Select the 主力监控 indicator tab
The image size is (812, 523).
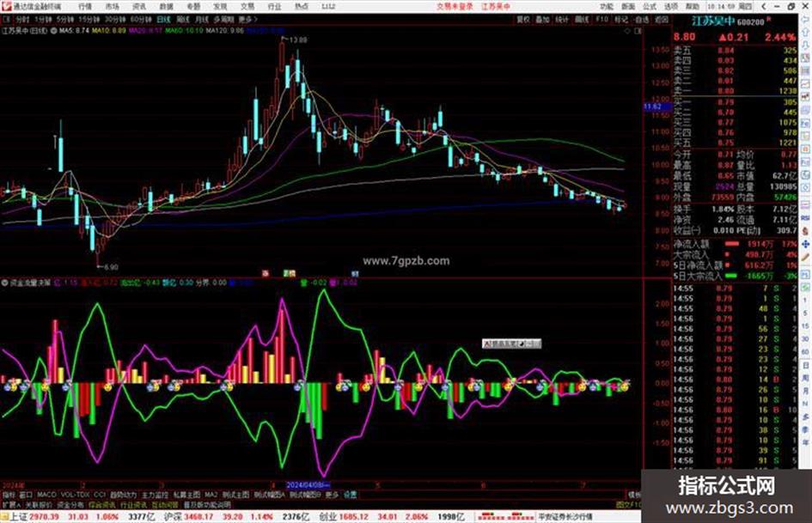click(155, 495)
